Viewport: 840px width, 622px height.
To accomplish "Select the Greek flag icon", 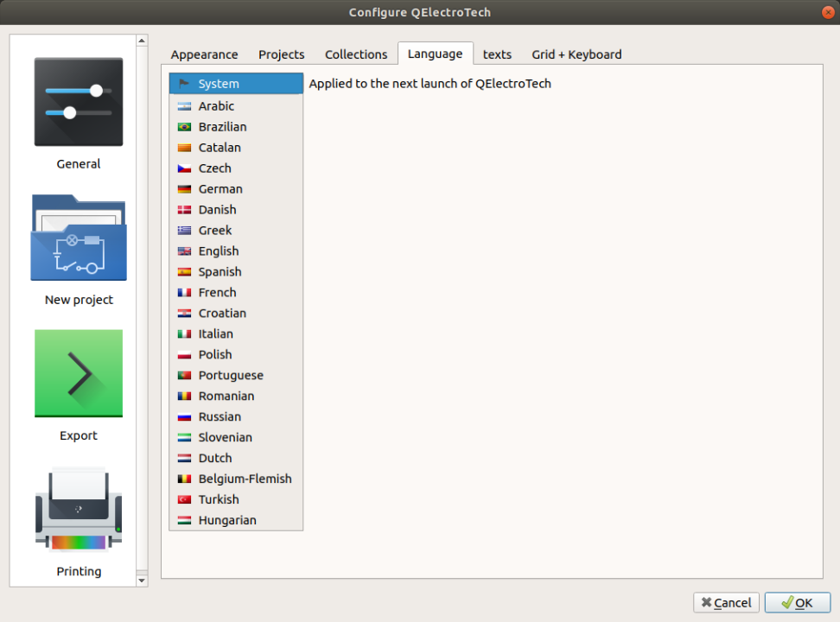I will pos(184,231).
